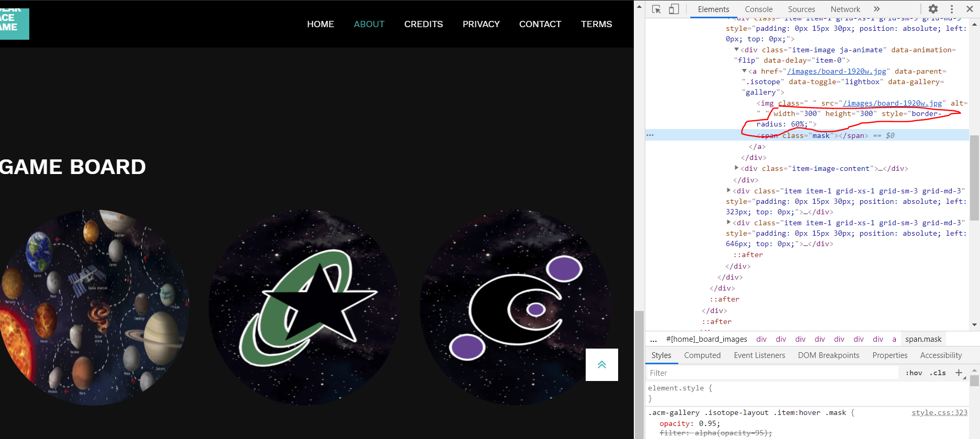Open the Properties pane tab

point(890,355)
